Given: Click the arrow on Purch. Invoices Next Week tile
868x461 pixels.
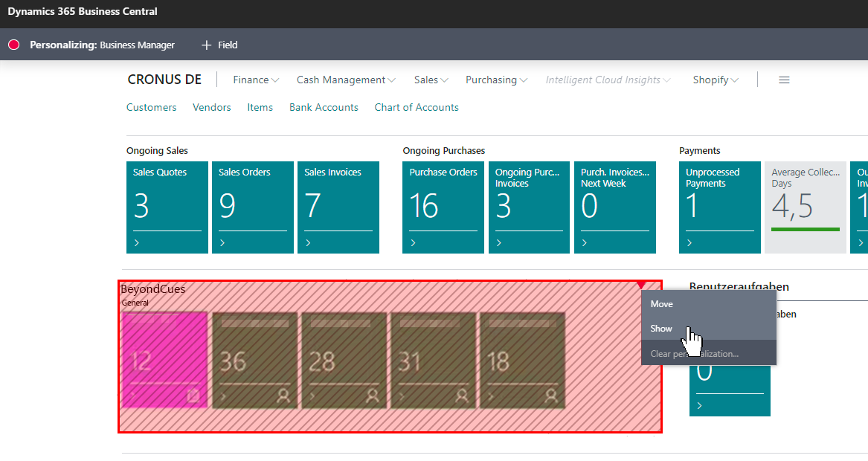Looking at the screenshot, I should (x=585, y=243).
